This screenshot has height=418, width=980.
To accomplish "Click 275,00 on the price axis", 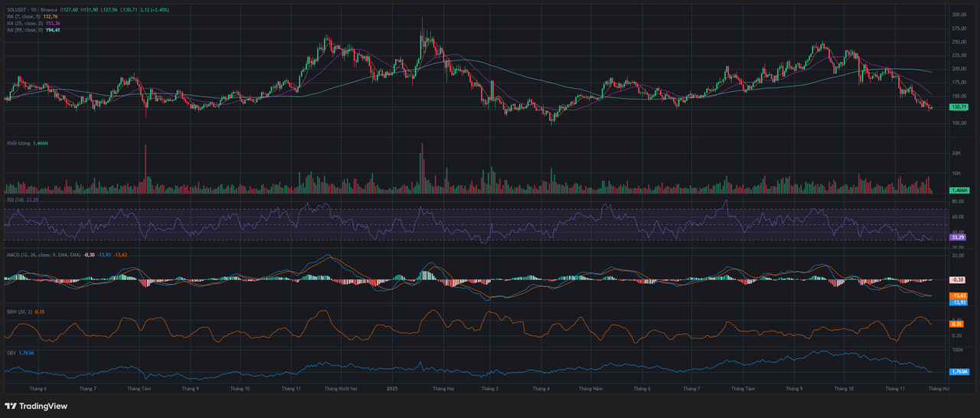I will pyautogui.click(x=959, y=28).
